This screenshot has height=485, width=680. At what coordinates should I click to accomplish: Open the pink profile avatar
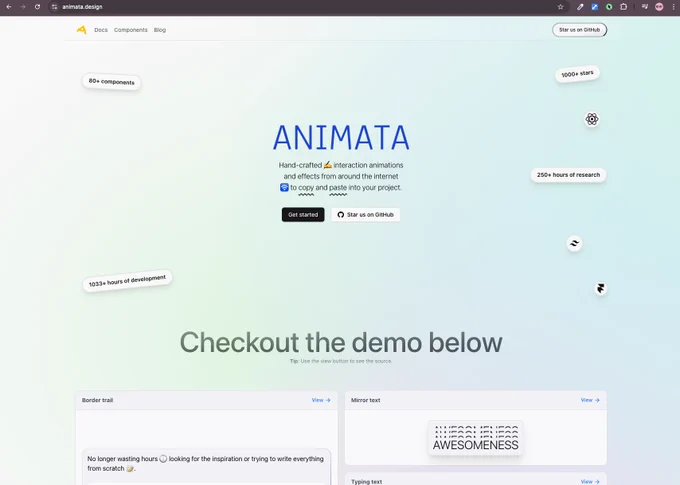[x=659, y=7]
